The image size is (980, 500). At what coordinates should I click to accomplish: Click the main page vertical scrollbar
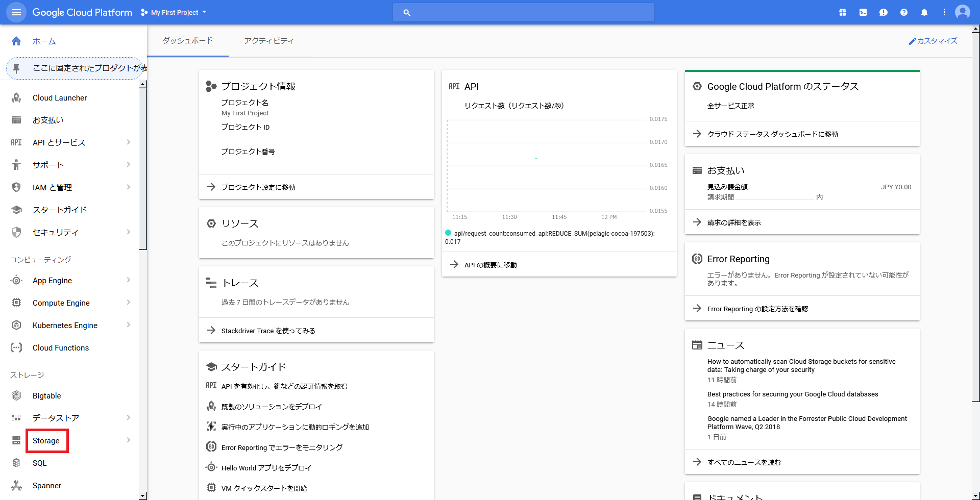click(x=975, y=217)
